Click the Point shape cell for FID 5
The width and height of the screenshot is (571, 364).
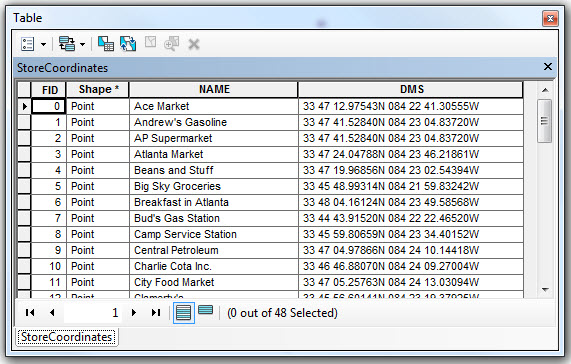click(x=98, y=186)
